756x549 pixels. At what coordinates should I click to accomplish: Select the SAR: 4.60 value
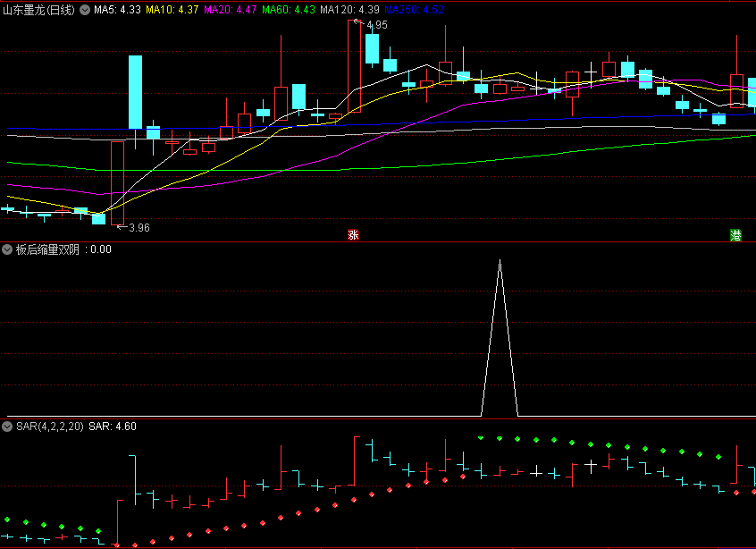click(113, 427)
